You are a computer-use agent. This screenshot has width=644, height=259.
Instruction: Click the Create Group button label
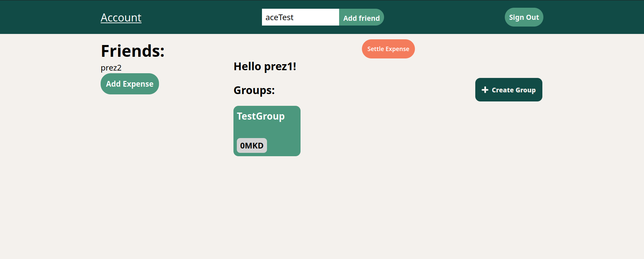click(x=514, y=90)
